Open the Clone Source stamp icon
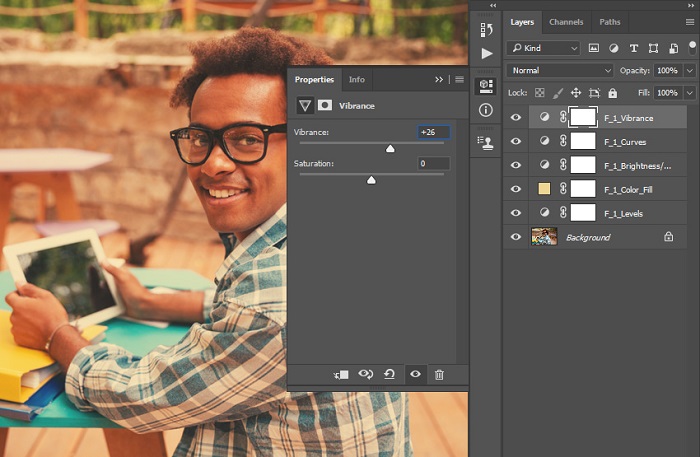Screen dimensions: 700x457 [485, 143]
